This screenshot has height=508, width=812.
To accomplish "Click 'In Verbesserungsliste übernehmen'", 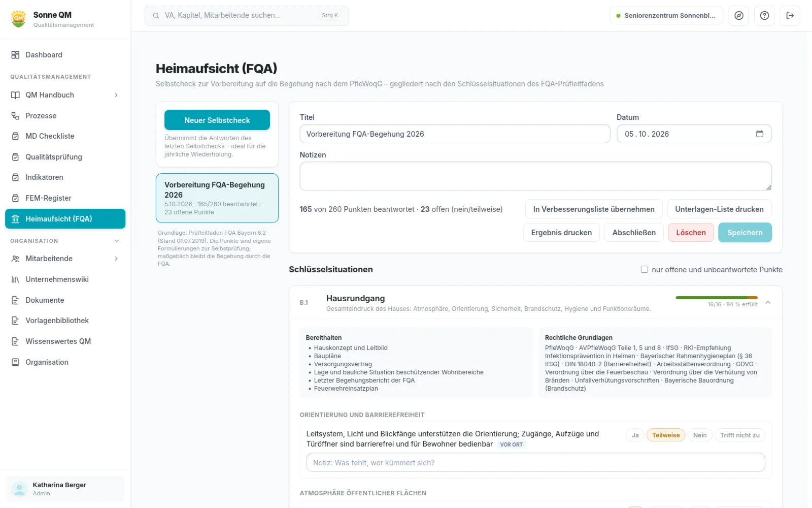I will [594, 209].
